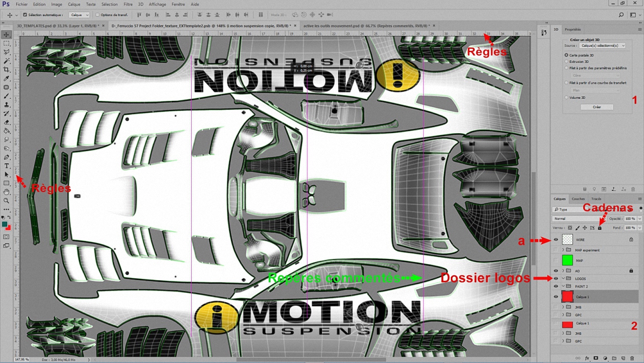Collapse the LOGOS folder group
The height and width of the screenshot is (363, 644).
[x=563, y=279]
